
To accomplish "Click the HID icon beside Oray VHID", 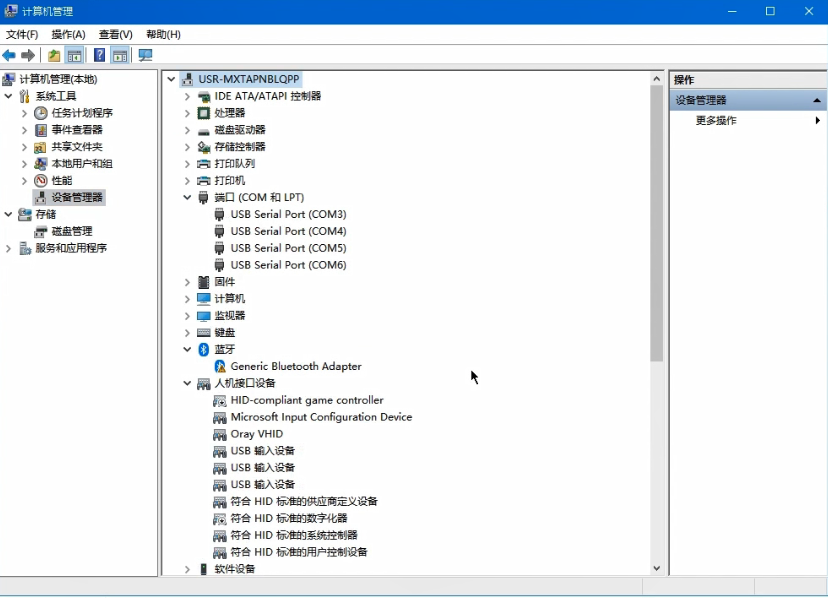I will point(220,434).
